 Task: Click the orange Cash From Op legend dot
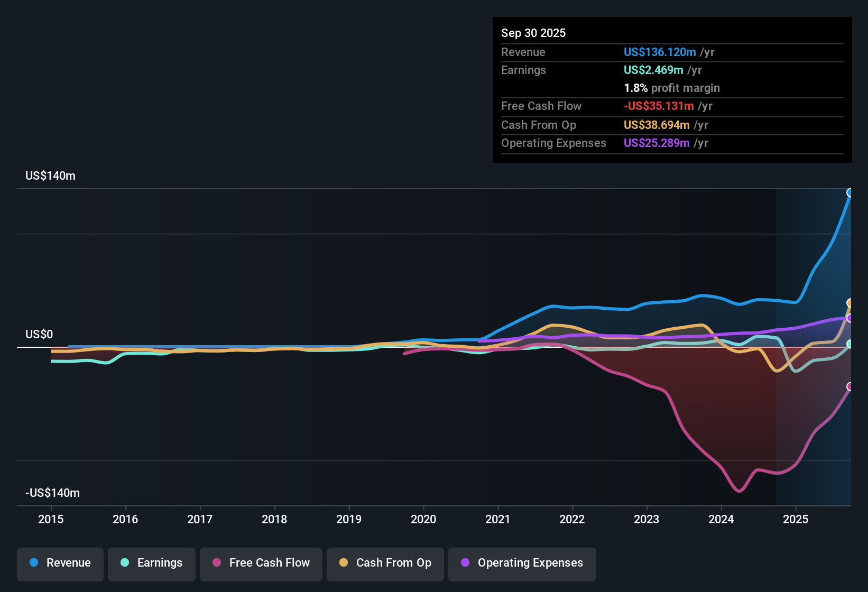pos(344,563)
